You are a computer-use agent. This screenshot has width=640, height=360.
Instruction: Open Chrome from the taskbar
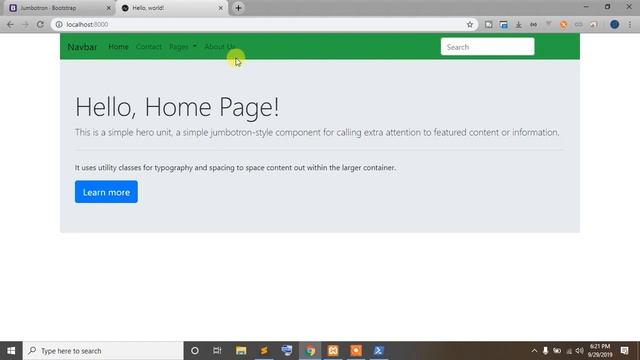[310, 351]
